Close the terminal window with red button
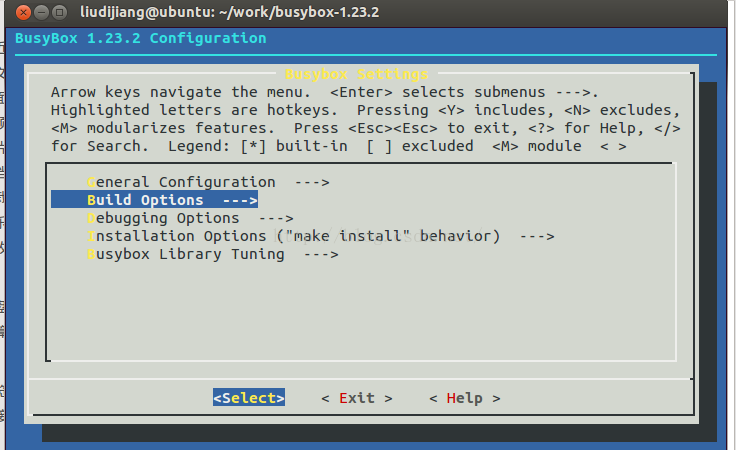Viewport: 737px width, 450px height. [x=23, y=12]
